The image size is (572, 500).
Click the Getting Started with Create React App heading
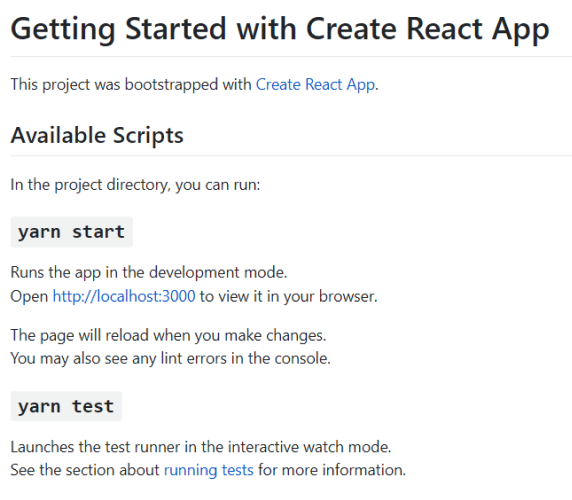click(280, 29)
